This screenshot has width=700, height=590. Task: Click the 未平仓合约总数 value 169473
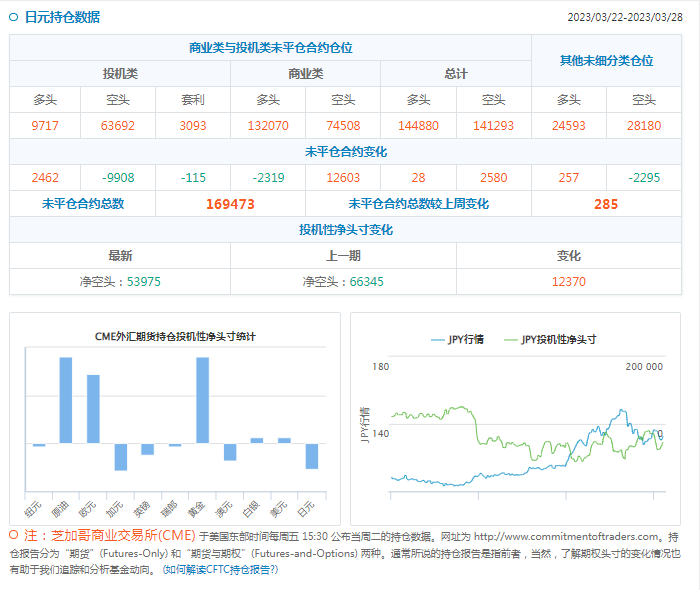pos(230,204)
